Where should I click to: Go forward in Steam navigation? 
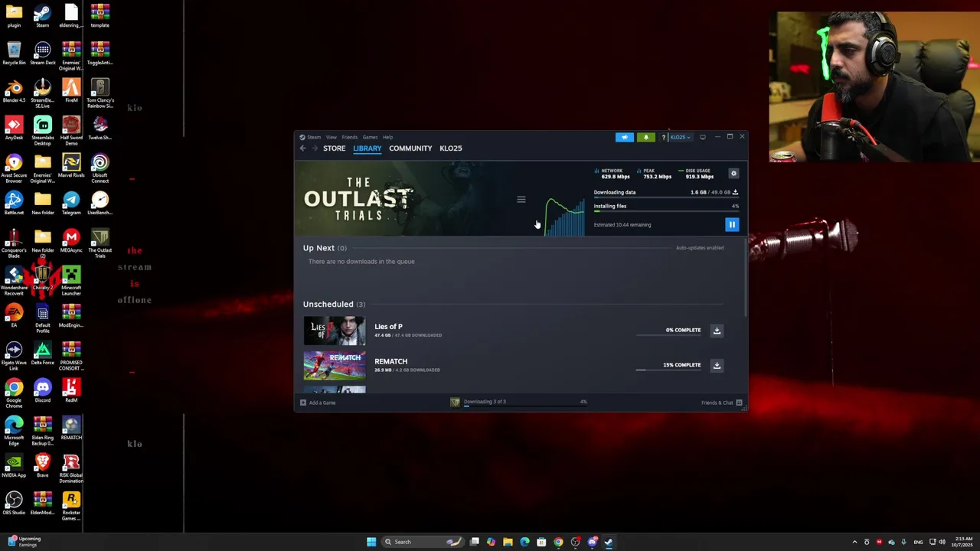[x=314, y=148]
